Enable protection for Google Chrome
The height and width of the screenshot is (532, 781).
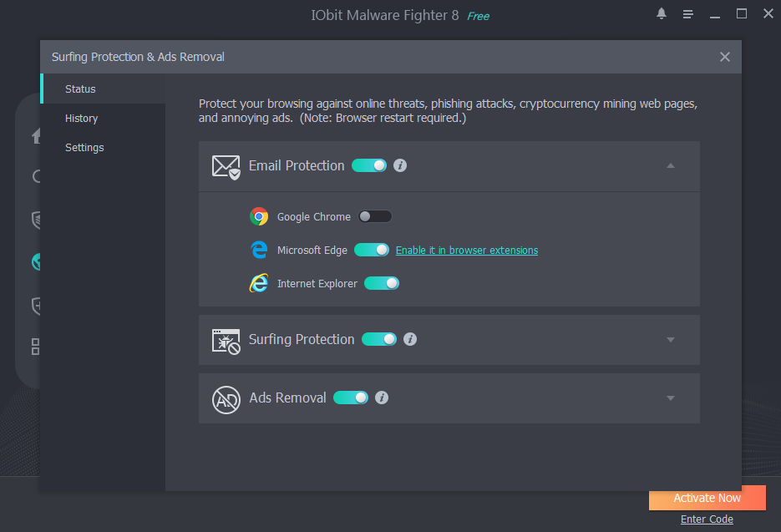(x=375, y=216)
